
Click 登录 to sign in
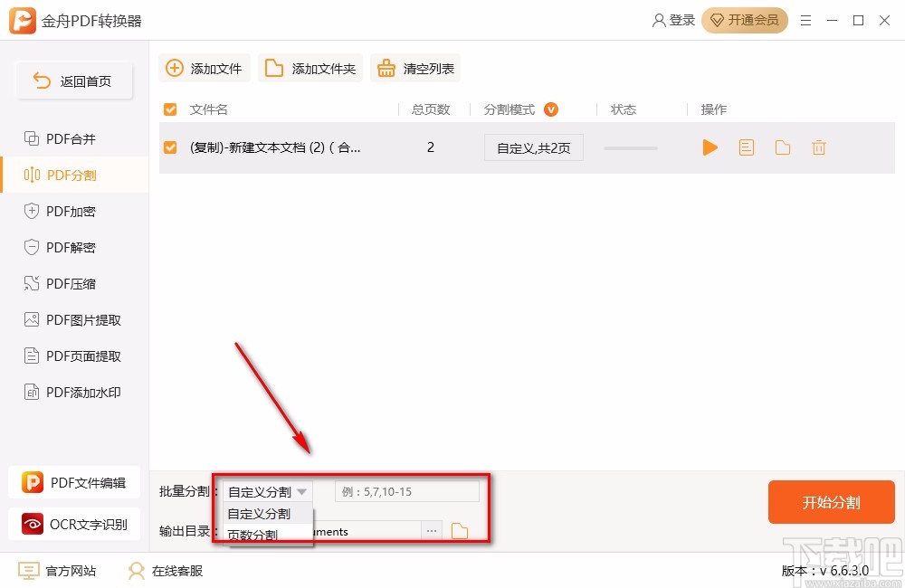click(x=673, y=20)
